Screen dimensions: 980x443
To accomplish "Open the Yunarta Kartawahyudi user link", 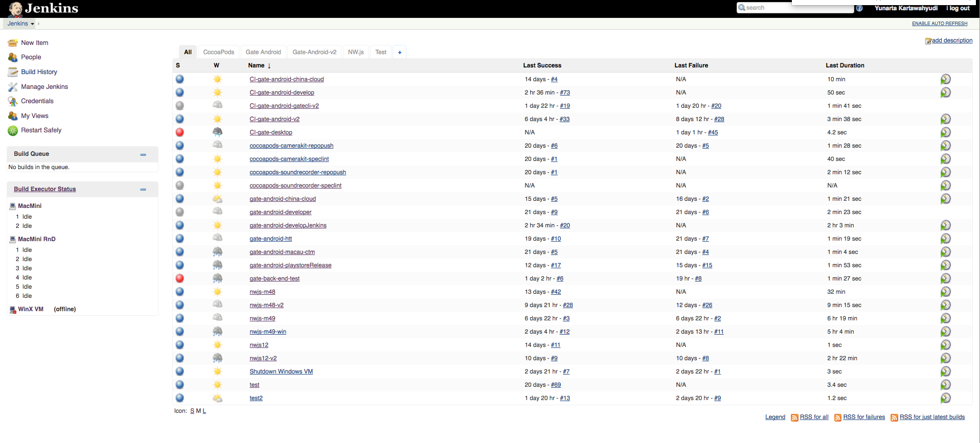I will [x=906, y=8].
